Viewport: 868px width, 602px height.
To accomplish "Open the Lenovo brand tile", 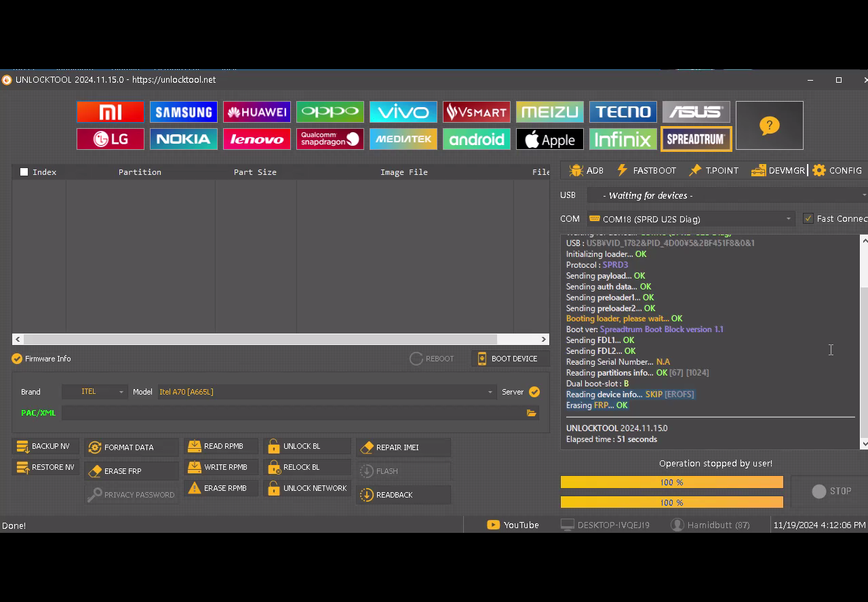I will [256, 139].
